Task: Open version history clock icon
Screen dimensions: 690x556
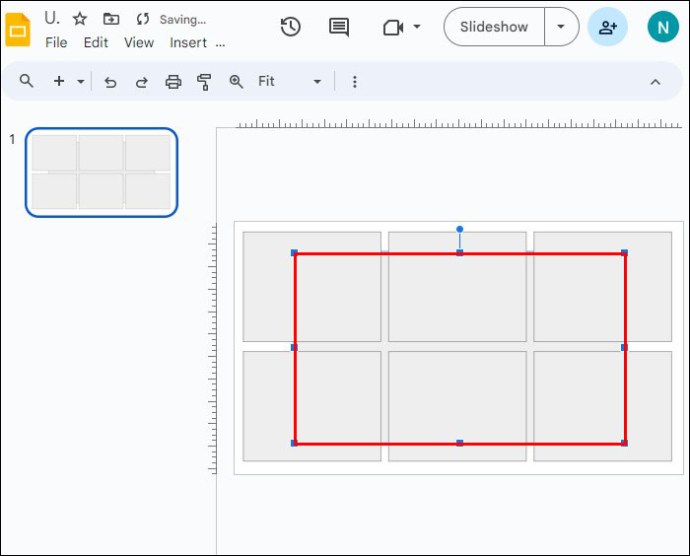Action: (x=290, y=27)
